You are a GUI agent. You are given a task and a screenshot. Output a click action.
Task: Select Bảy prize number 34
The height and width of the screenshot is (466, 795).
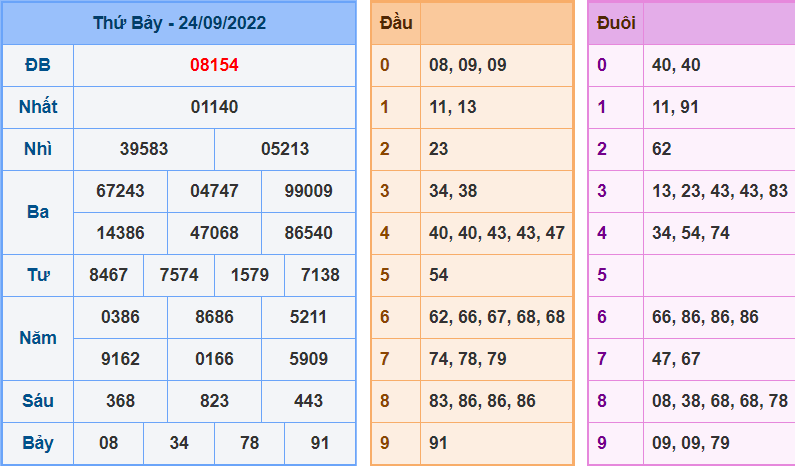[179, 444]
